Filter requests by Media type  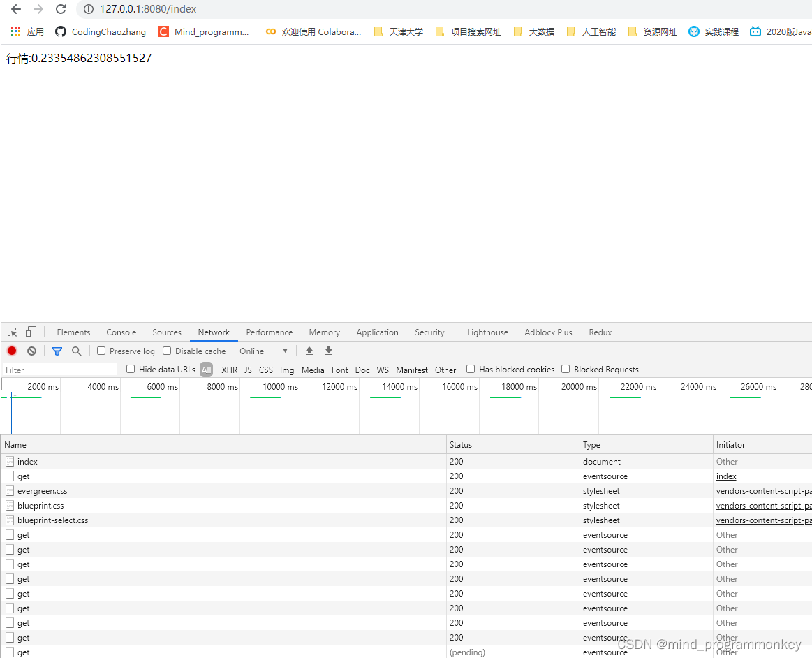pyautogui.click(x=313, y=370)
